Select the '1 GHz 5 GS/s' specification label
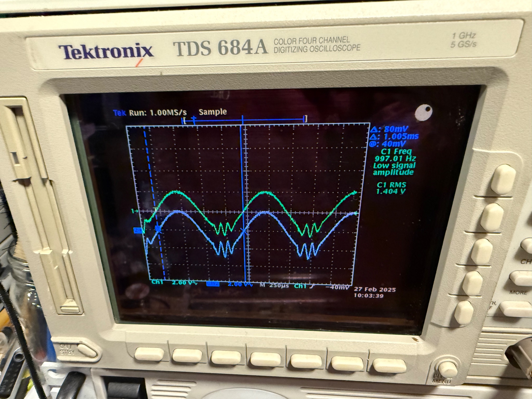 pos(464,40)
